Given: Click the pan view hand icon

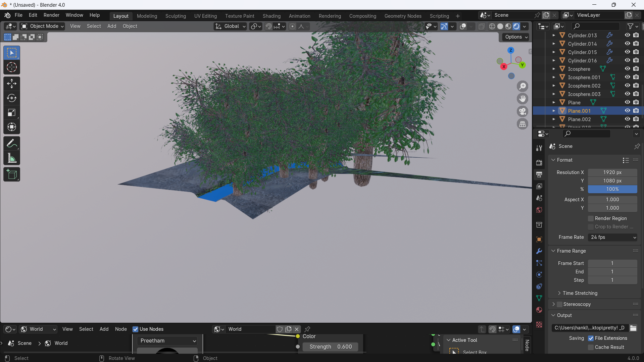Looking at the screenshot, I should (523, 99).
